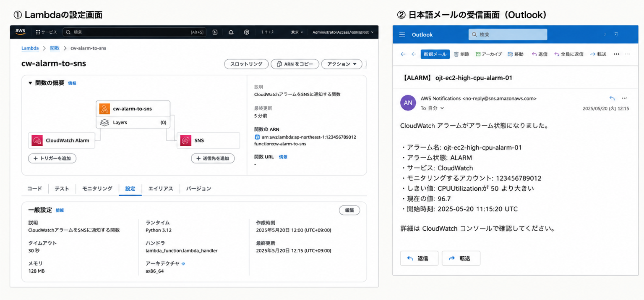Click the トリガーを追加 button
644x300 pixels.
pos(52,158)
